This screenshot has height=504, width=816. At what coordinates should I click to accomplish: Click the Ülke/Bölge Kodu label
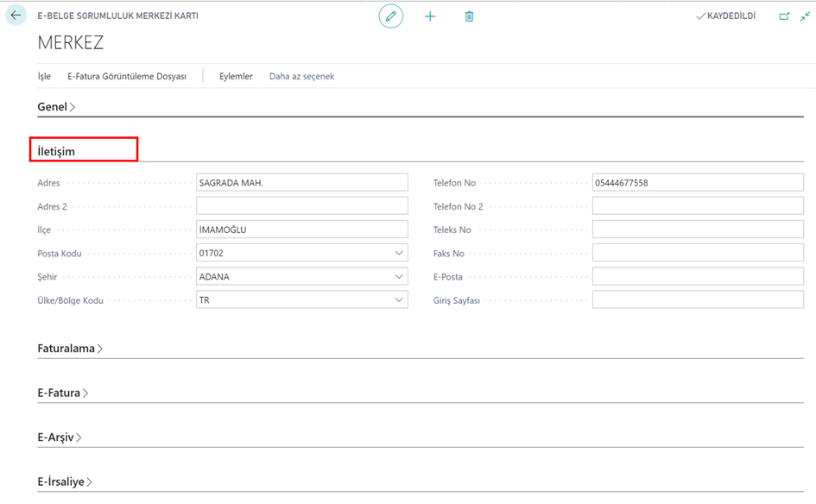(70, 300)
